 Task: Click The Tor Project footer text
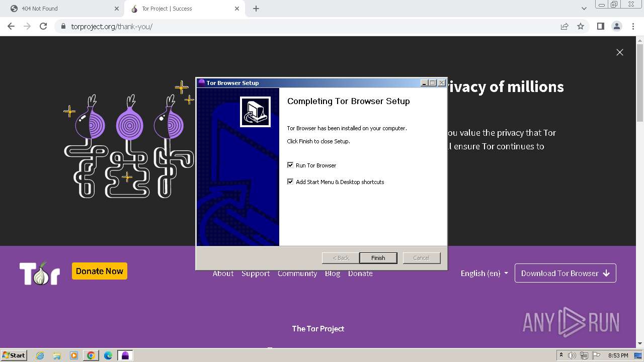coord(318,329)
